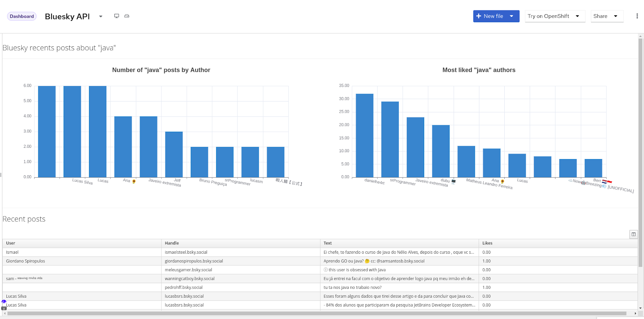Click the blue eye icon at bottom left
Image resolution: width=644 pixels, height=319 pixels.
pos(4,301)
